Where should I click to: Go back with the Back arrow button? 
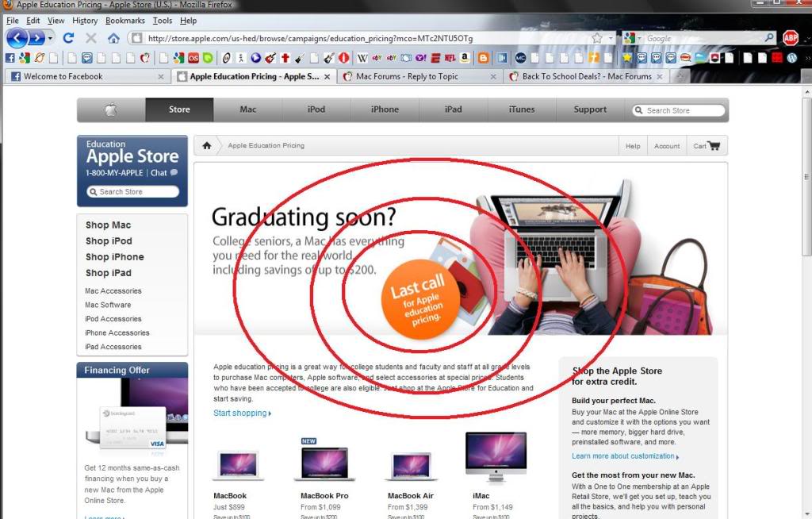click(16, 38)
